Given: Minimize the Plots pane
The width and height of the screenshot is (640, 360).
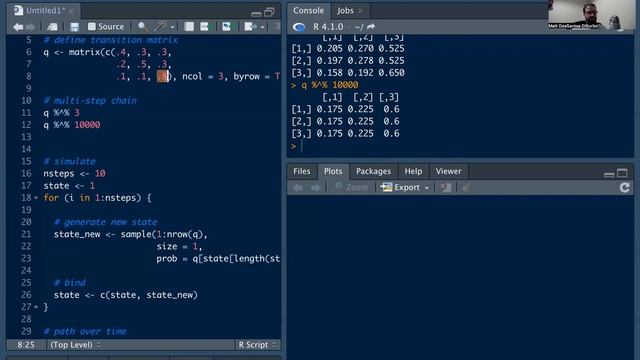Looking at the screenshot, I should click(x=609, y=174).
